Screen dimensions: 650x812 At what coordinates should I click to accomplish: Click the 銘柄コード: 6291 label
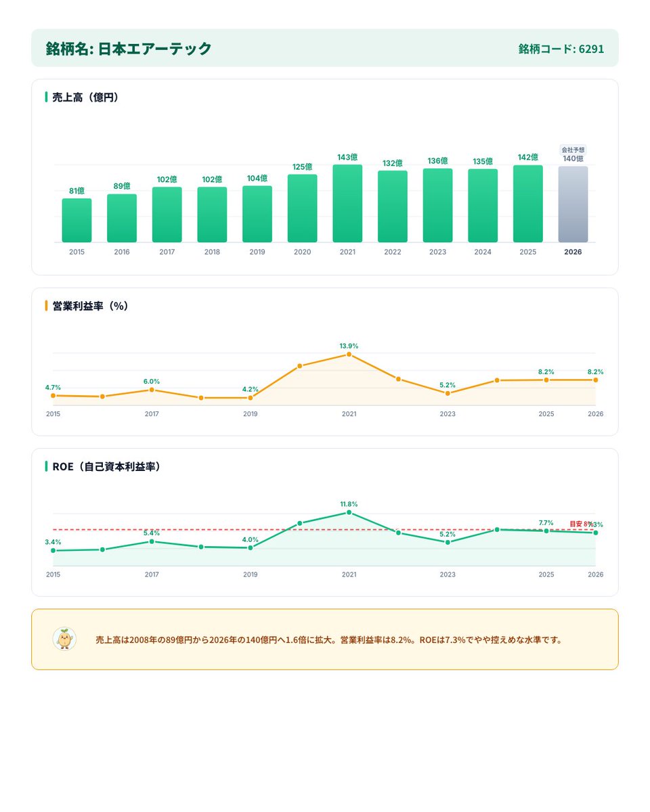[x=561, y=49]
